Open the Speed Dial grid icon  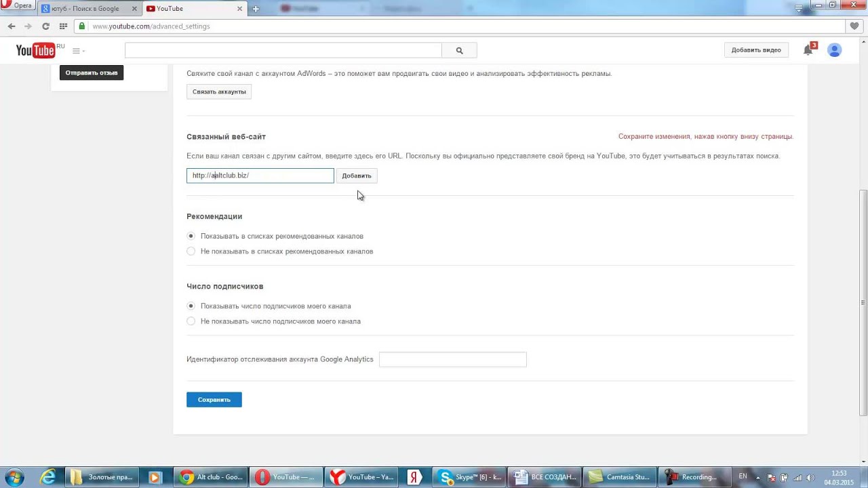(63, 26)
